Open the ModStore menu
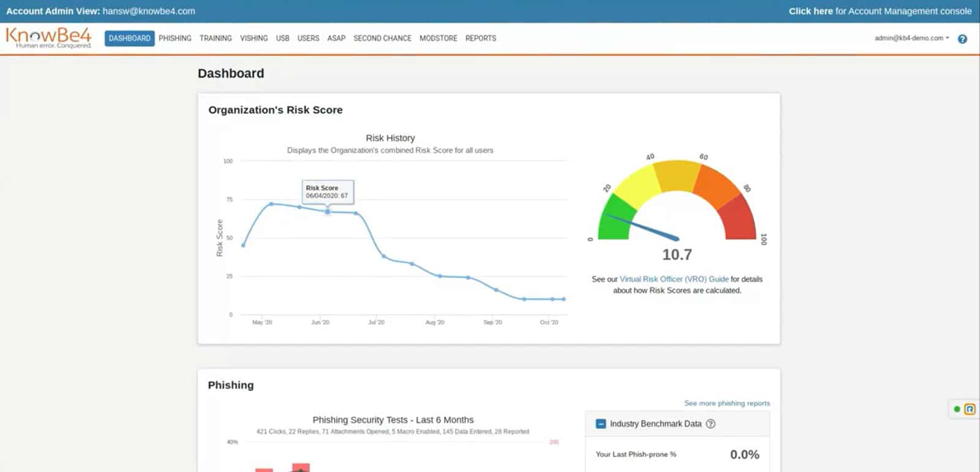The width and height of the screenshot is (980, 472). tap(438, 38)
